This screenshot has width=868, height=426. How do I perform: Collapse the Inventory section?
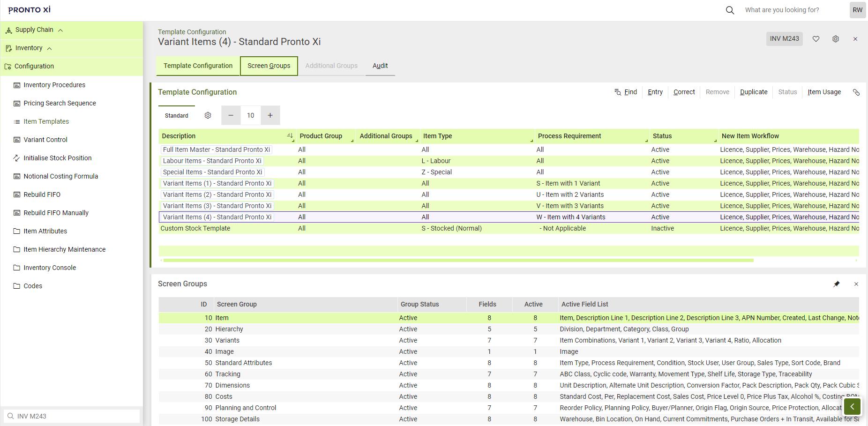(x=49, y=48)
